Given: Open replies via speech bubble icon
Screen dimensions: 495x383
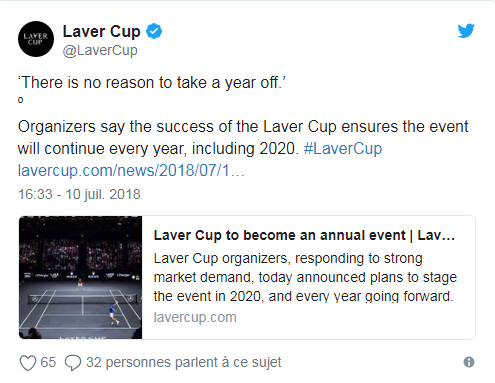Looking at the screenshot, I should coord(73,363).
